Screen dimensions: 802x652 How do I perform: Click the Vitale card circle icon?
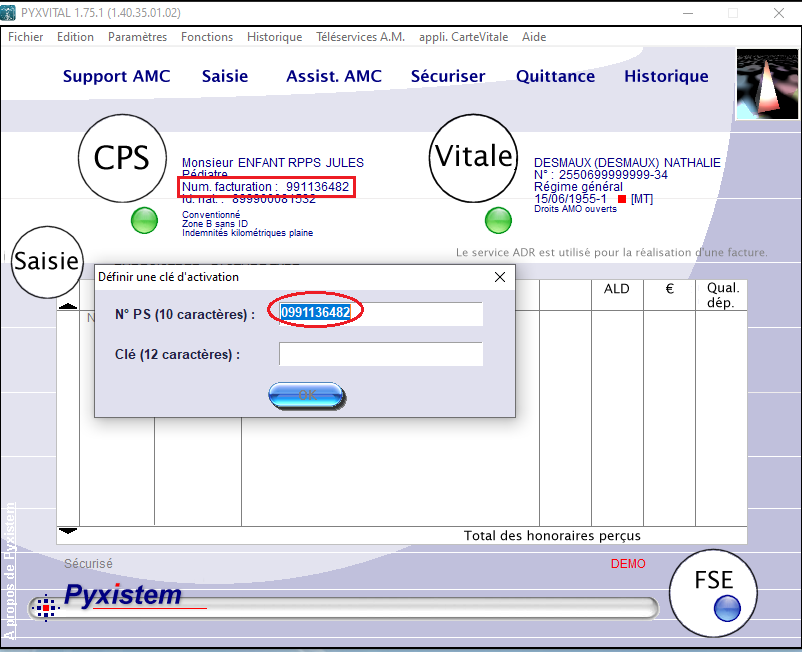[x=473, y=158]
